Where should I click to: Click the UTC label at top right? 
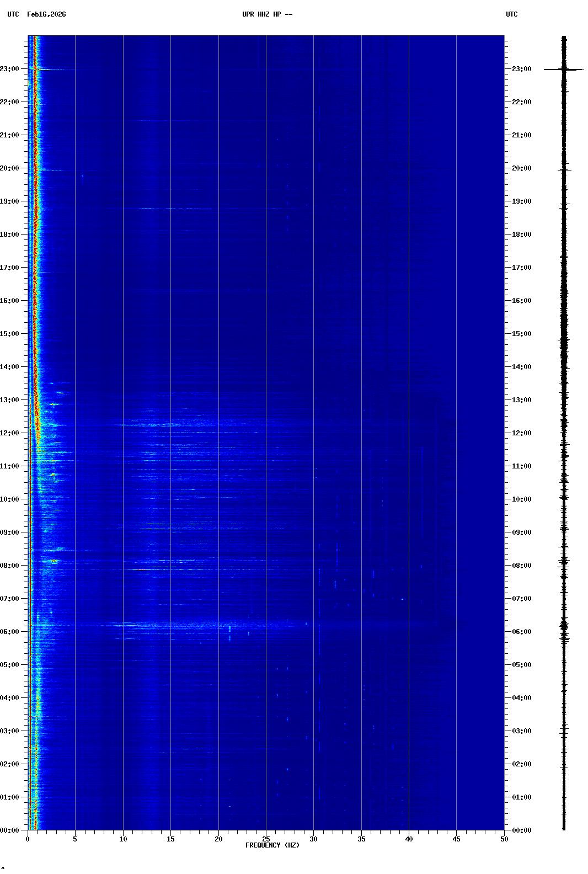coord(511,14)
